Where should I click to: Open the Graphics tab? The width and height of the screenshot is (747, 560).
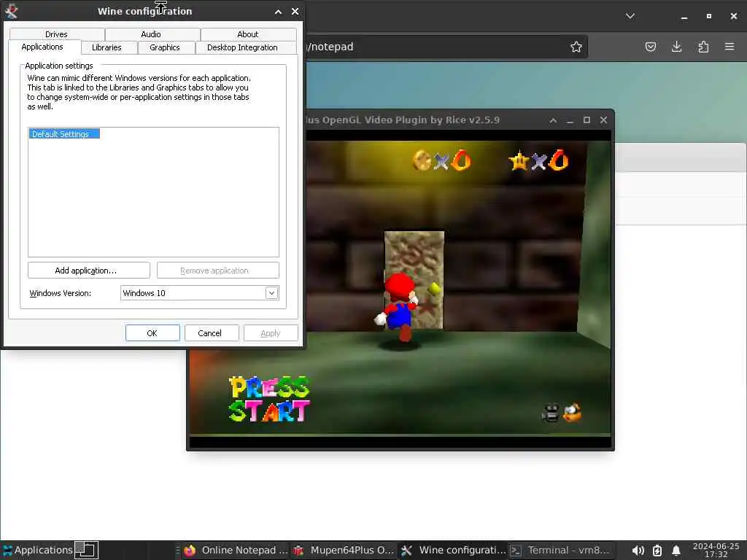(x=165, y=47)
